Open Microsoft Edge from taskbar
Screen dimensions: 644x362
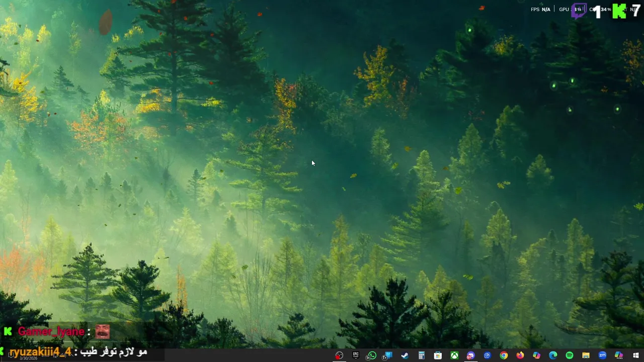553,355
